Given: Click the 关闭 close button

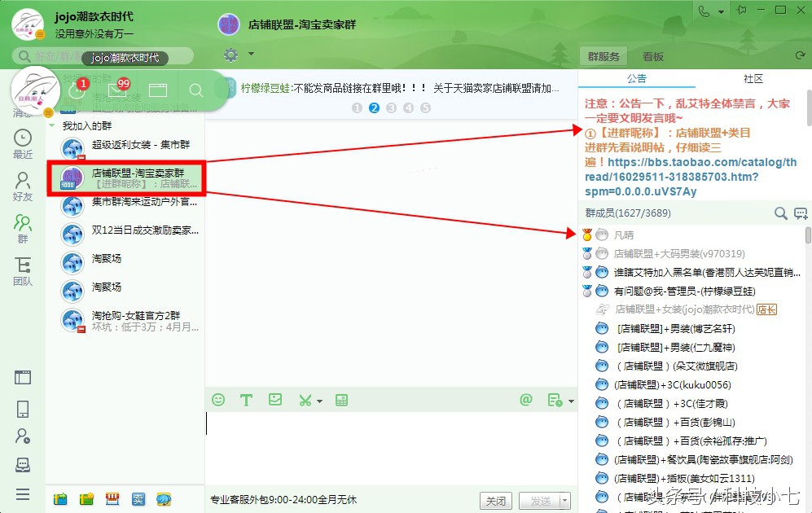Looking at the screenshot, I should 496,500.
